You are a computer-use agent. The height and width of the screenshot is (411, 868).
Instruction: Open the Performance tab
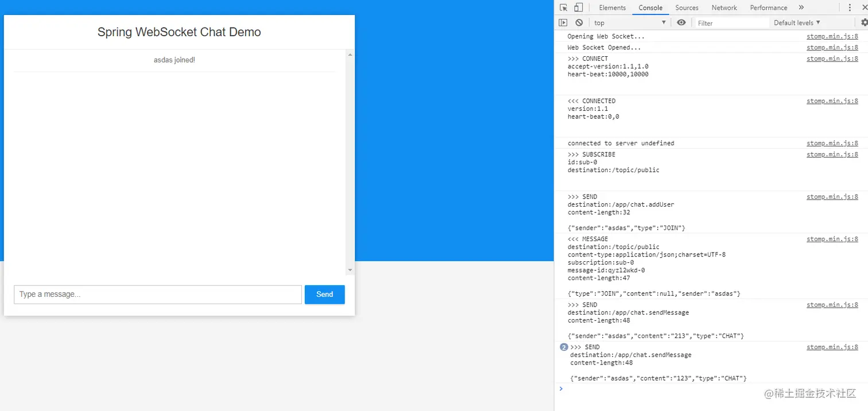(x=768, y=7)
